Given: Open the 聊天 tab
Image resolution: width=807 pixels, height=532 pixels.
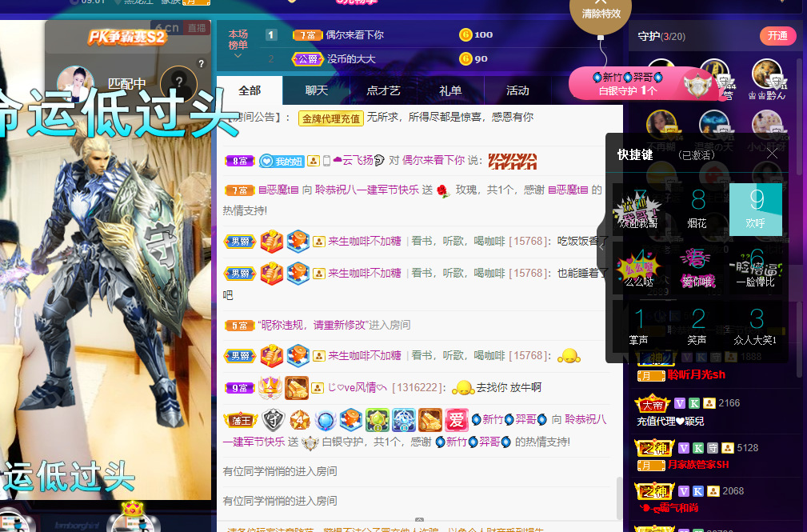Looking at the screenshot, I should click(x=317, y=90).
